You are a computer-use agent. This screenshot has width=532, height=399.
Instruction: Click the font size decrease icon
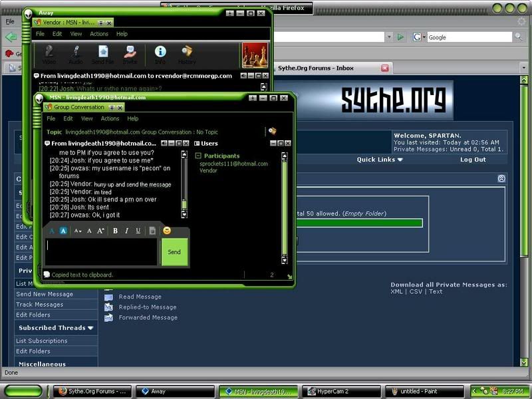78,231
